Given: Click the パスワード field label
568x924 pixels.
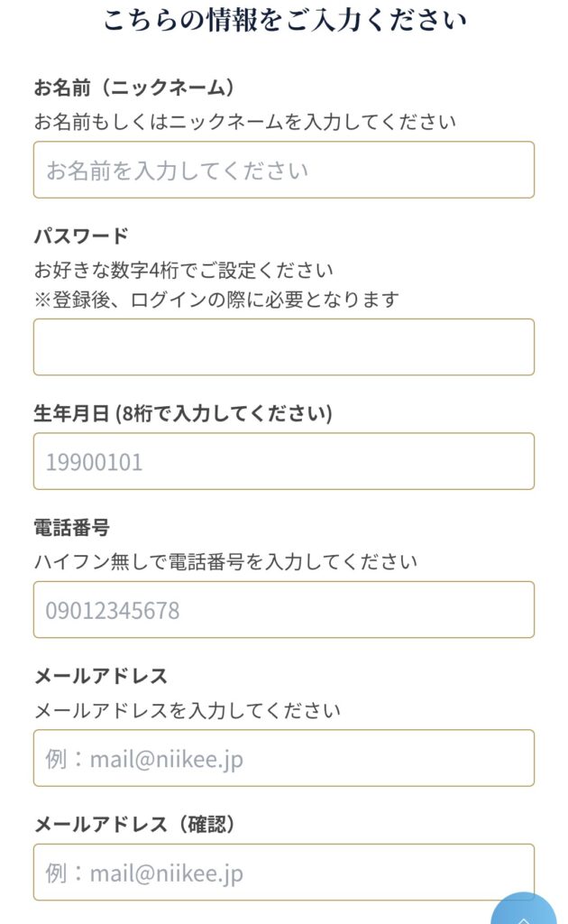Looking at the screenshot, I should click(x=81, y=236).
